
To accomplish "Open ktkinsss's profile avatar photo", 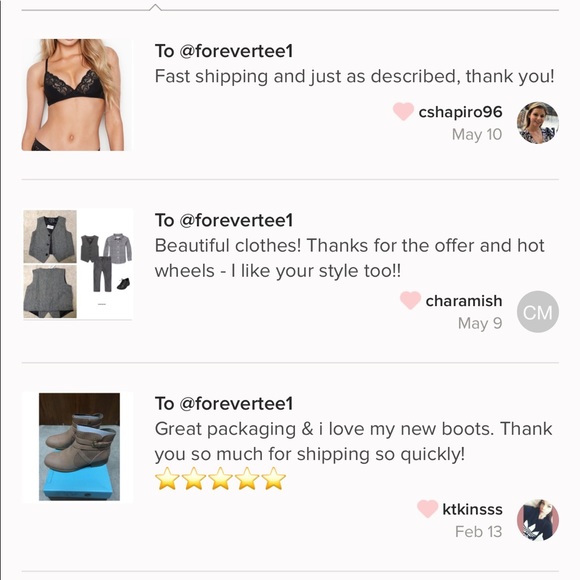I will tap(537, 520).
